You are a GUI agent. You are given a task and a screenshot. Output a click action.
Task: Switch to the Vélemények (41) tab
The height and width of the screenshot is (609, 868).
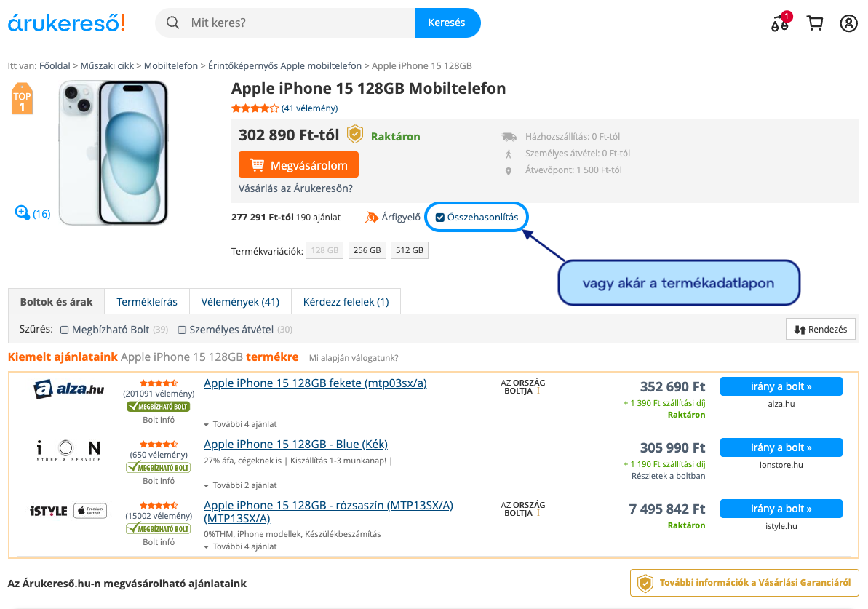click(240, 302)
